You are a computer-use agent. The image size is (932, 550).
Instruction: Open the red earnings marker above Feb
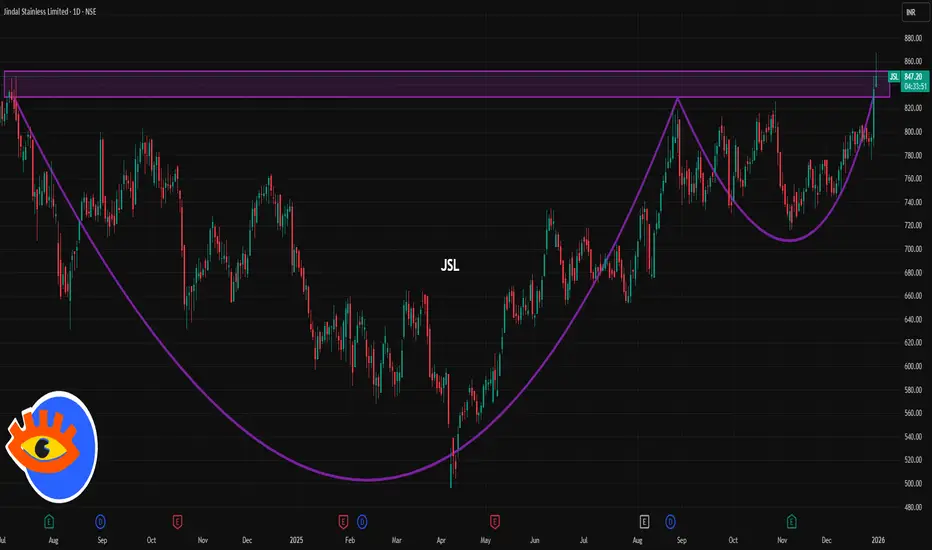[x=343, y=522]
